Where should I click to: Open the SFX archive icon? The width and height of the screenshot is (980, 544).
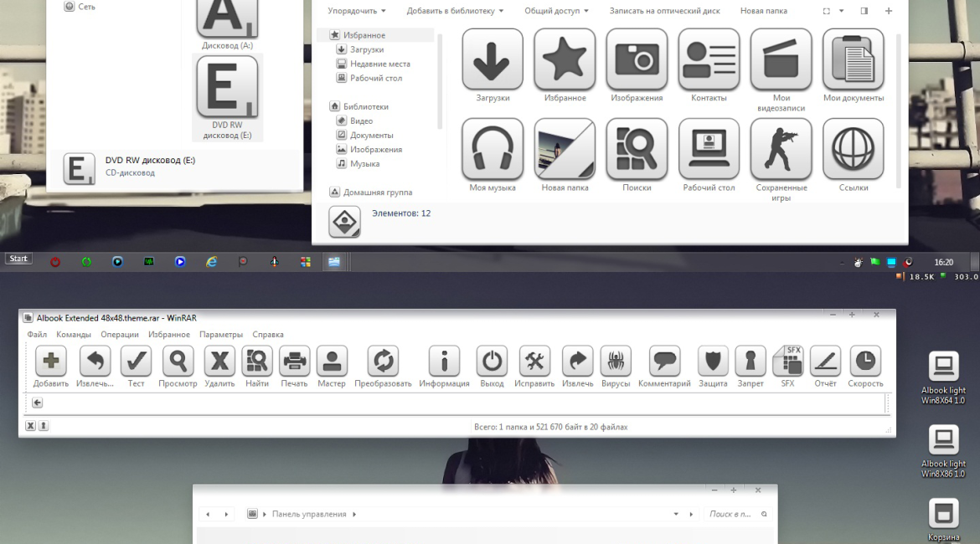(x=787, y=362)
